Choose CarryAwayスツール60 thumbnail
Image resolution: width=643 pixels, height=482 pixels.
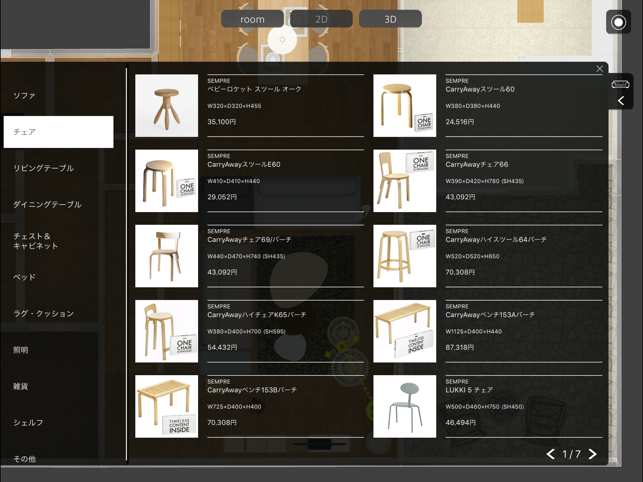coord(405,106)
